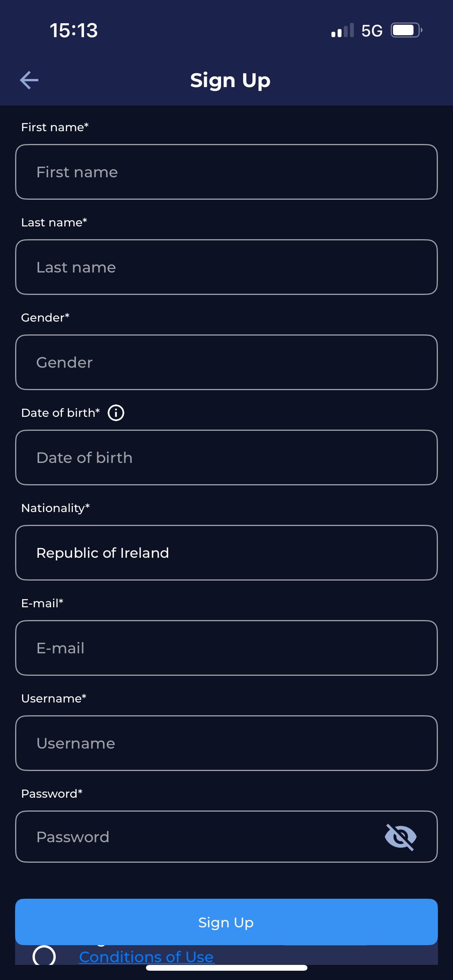Tap the cellular signal bars icon

[342, 31]
